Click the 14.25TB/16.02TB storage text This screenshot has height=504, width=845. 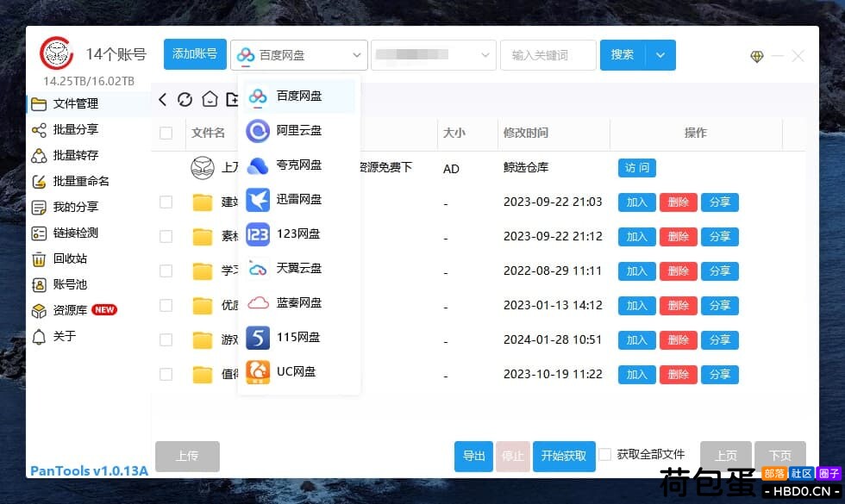[x=89, y=81]
